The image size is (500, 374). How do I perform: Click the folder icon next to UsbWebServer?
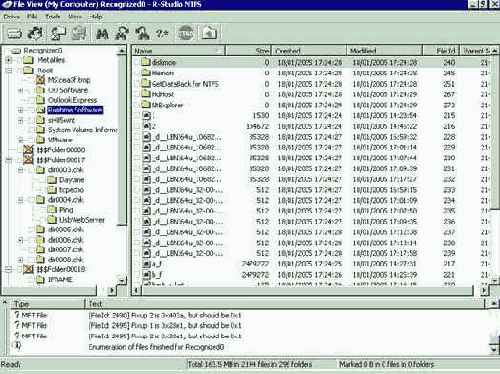(x=52, y=220)
